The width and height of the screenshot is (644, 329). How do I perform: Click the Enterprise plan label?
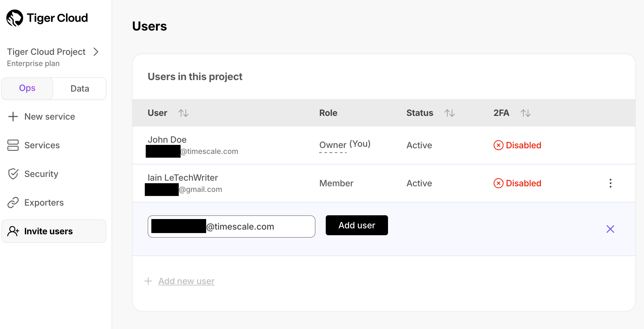coord(33,64)
